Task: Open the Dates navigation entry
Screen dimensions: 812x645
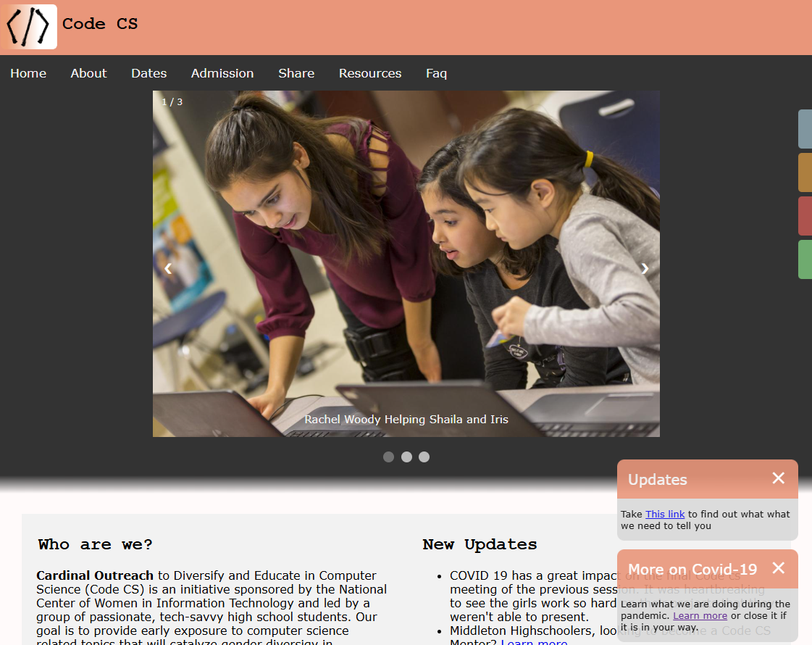Action: (148, 73)
